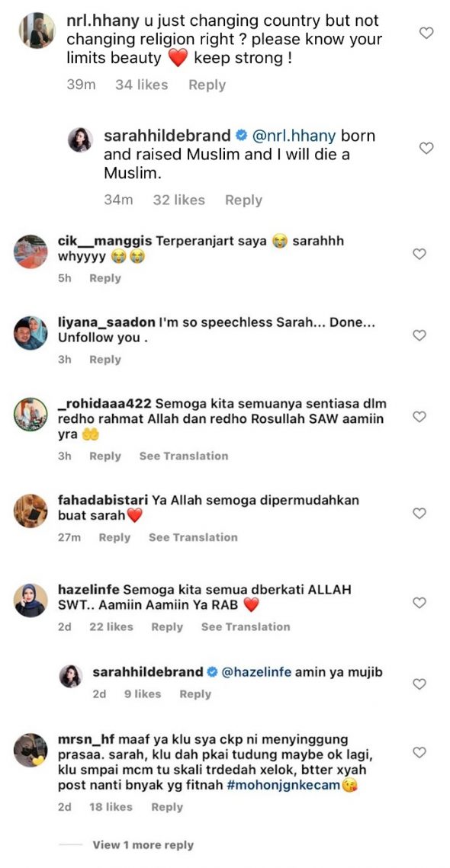Screen dimensions: 450x868
Task: Heart the mrsn_hf comment
Action: click(x=420, y=752)
